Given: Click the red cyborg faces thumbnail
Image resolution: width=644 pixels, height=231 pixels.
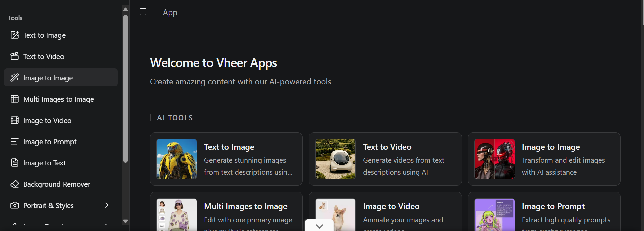Looking at the screenshot, I should [x=495, y=159].
